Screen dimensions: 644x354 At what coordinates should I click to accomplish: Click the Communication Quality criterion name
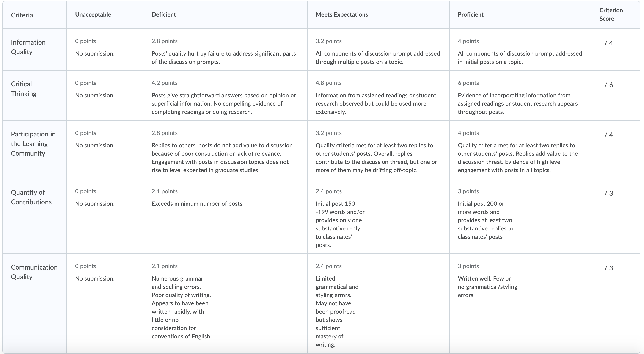point(34,272)
